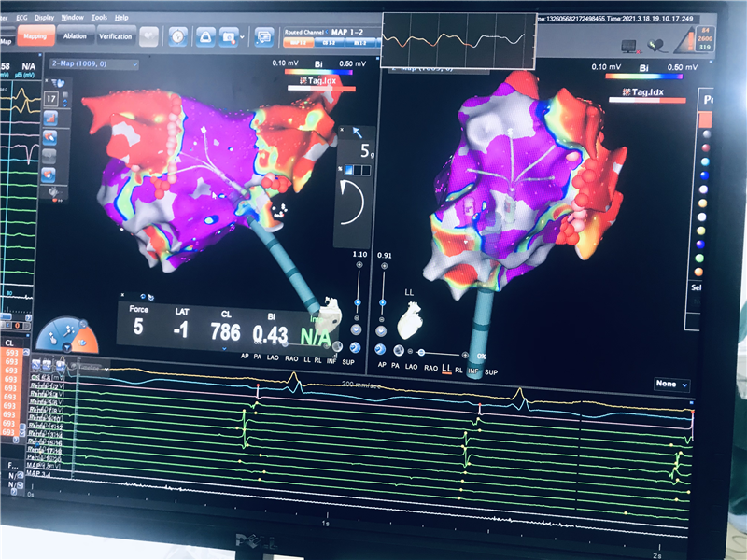
Task: Click the monitor display layout toolbar icon
Action: [264, 37]
